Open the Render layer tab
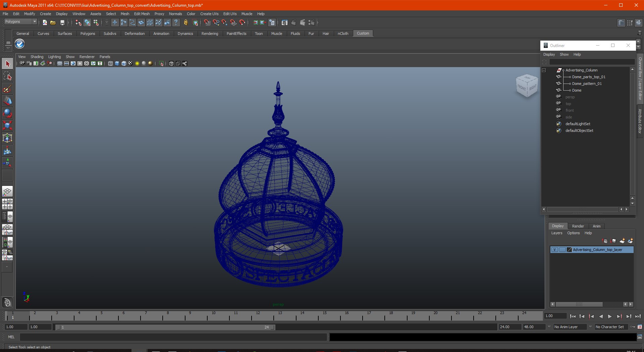This screenshot has height=352, width=644. point(578,226)
